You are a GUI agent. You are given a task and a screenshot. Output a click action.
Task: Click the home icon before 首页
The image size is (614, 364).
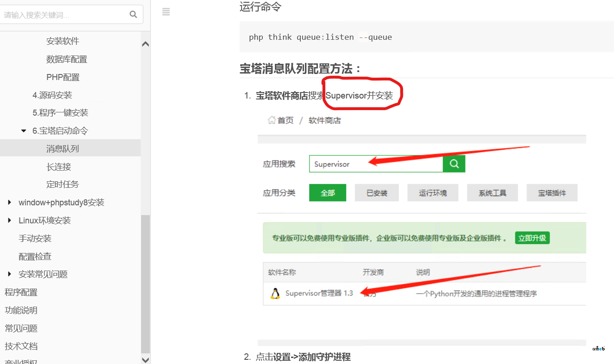(272, 120)
